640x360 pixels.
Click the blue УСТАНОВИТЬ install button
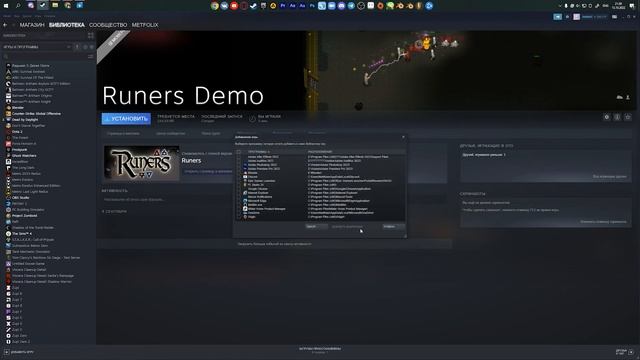(126, 119)
